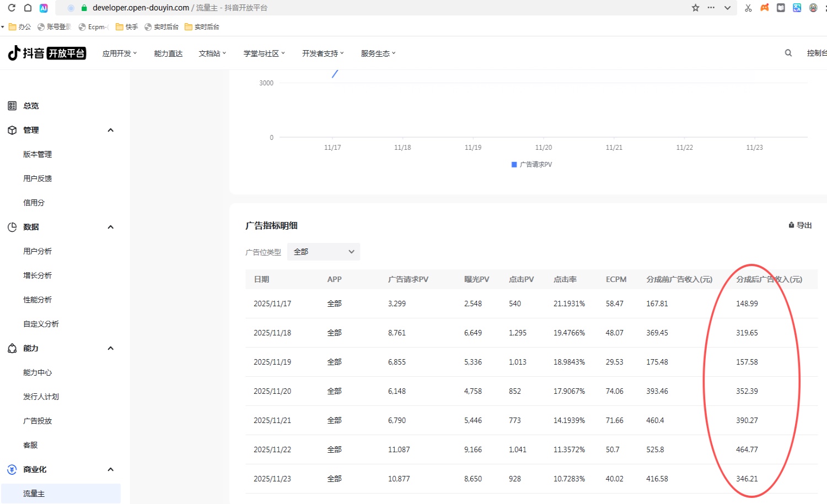
Task: Click the 管理 management cube icon
Action: pyautogui.click(x=12, y=130)
